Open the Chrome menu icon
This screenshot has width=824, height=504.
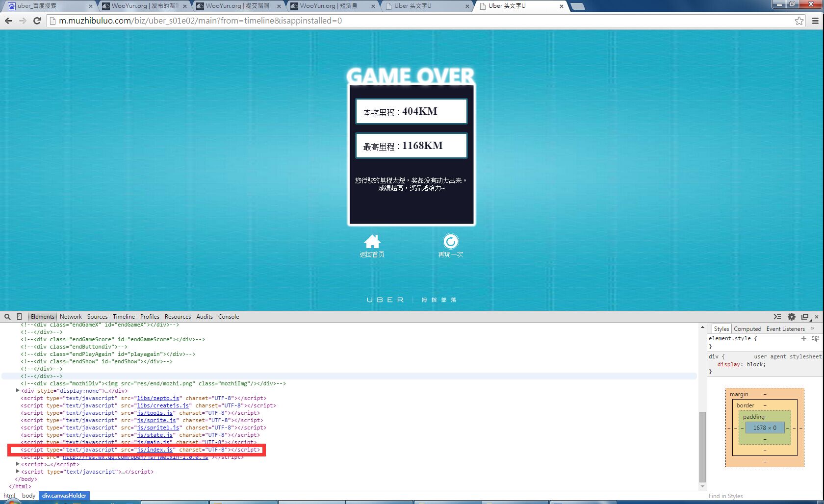click(x=815, y=21)
